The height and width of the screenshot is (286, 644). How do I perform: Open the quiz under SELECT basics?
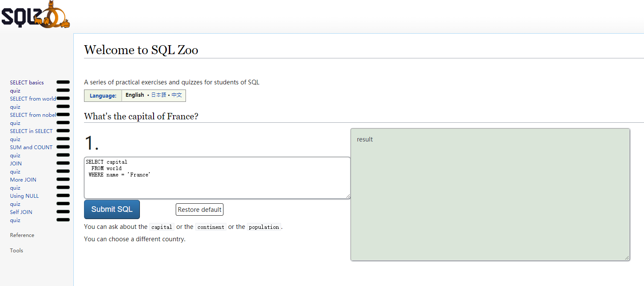(x=15, y=90)
